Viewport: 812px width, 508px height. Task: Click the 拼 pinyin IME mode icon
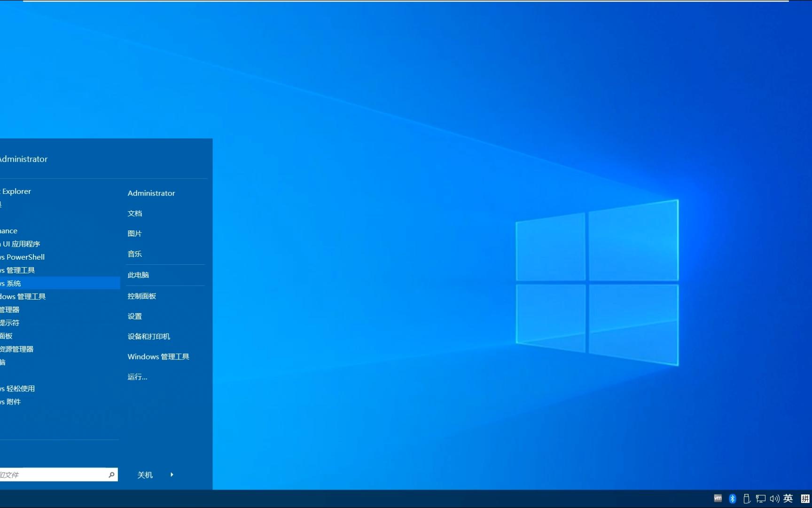(x=805, y=499)
